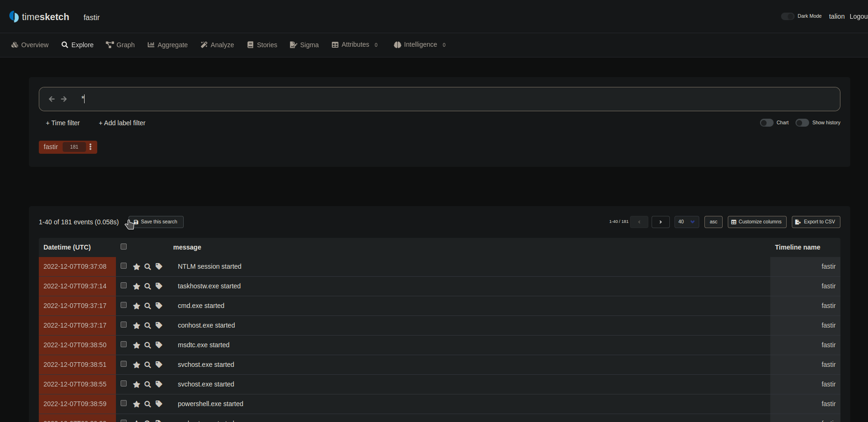
Task: Click tag icon on msdtc.exe started row
Action: [x=159, y=345]
